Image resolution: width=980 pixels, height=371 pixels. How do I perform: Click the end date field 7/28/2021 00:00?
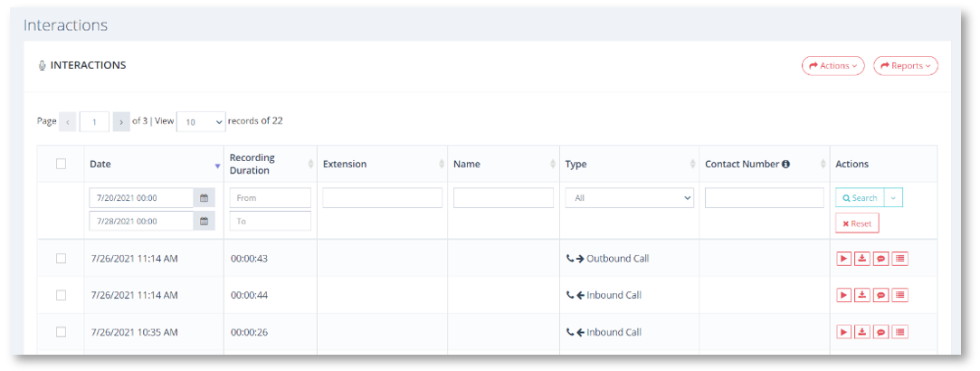(x=141, y=221)
